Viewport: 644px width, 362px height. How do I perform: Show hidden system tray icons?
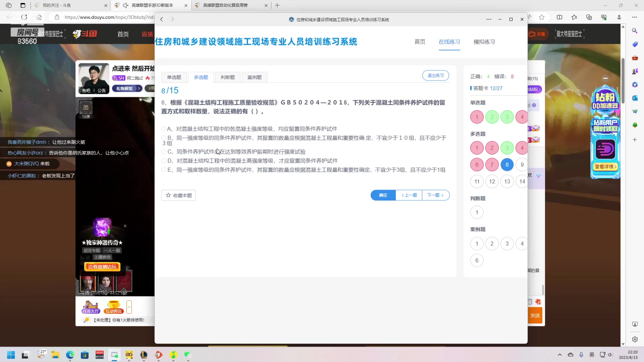559,355
